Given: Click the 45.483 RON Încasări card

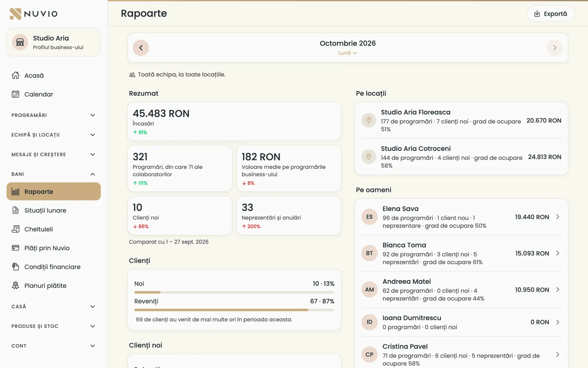Looking at the screenshot, I should pyautogui.click(x=234, y=121).
